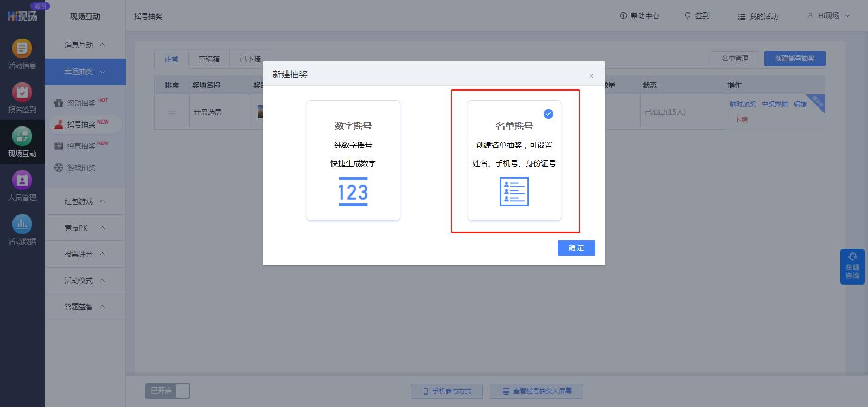Click the 返回 badge above logo
The height and width of the screenshot is (407, 868).
pyautogui.click(x=40, y=6)
